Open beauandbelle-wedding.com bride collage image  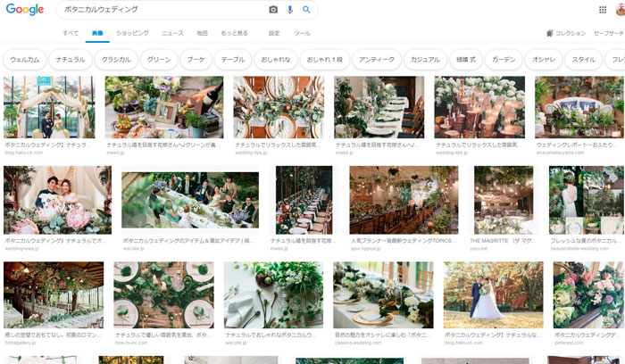(587, 200)
